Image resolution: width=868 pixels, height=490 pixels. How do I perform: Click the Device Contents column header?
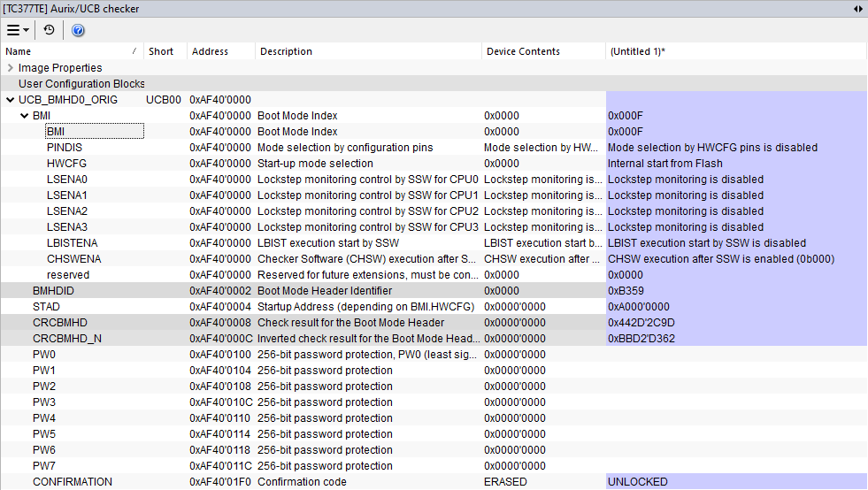click(x=543, y=51)
